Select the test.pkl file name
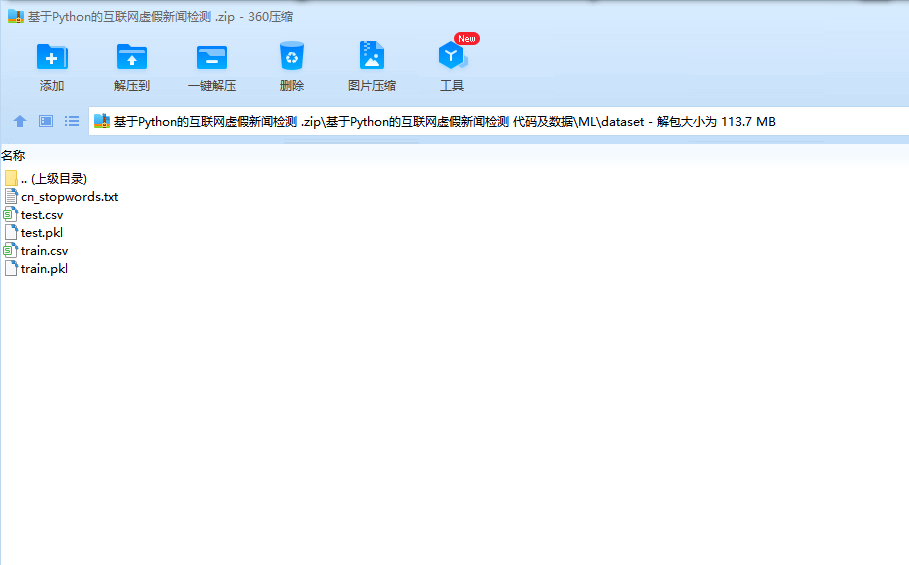 (42, 232)
